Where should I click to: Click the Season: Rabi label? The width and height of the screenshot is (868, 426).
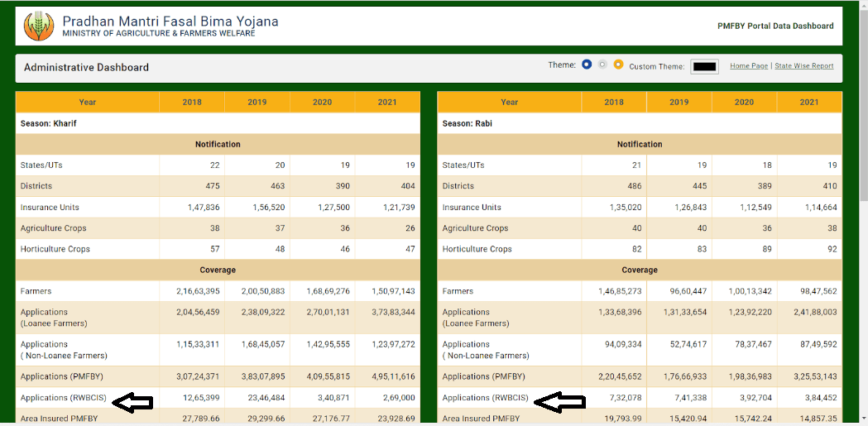tap(468, 123)
